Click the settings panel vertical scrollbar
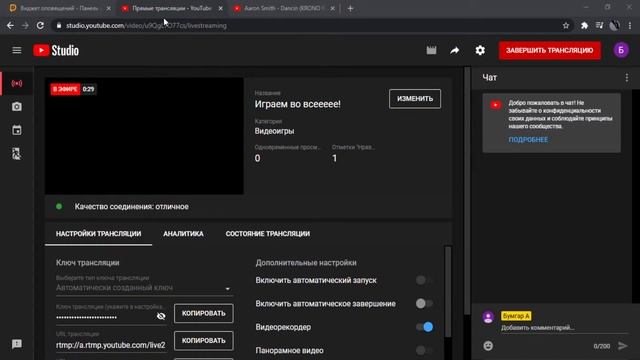This screenshot has height=360, width=640. [448, 291]
